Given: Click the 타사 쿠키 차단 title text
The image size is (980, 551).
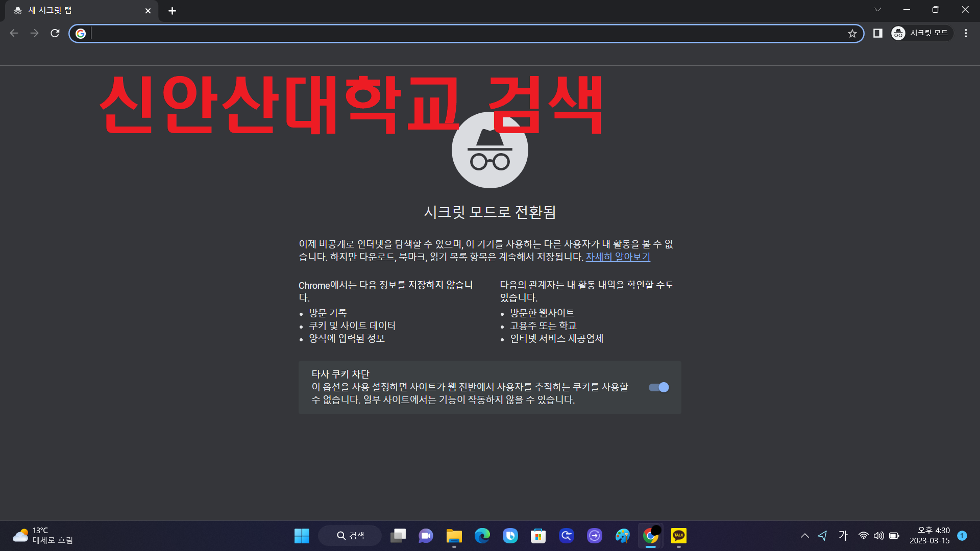Looking at the screenshot, I should click(x=340, y=374).
